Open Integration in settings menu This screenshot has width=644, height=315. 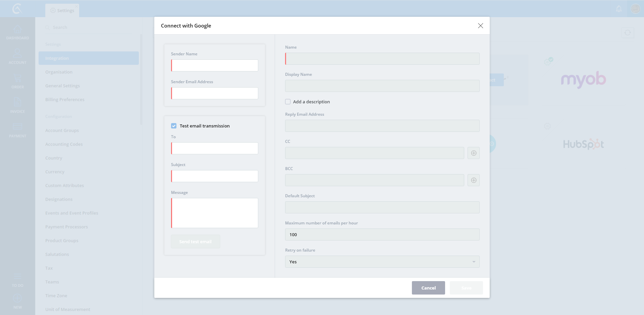click(89, 58)
